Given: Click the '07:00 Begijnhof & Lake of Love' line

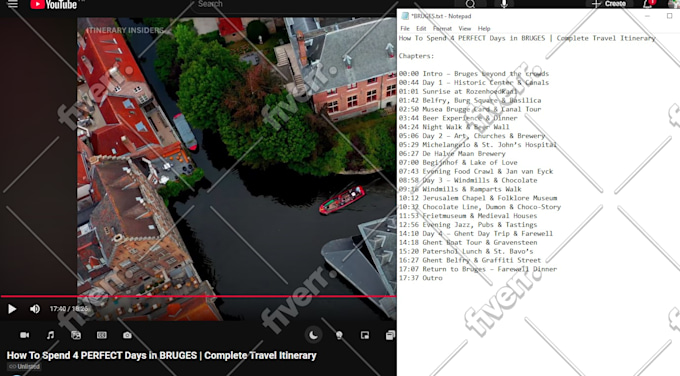Looking at the screenshot, I should pos(458,163).
